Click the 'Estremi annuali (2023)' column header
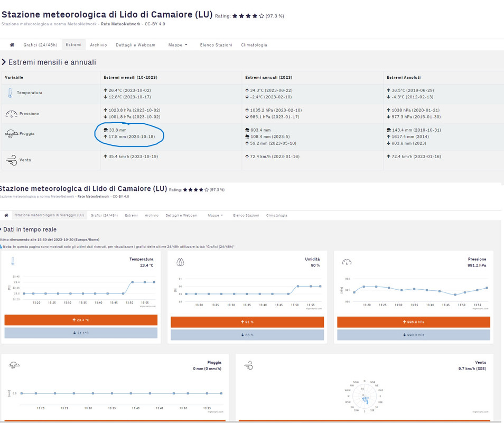The image size is (504, 423). coord(269,78)
